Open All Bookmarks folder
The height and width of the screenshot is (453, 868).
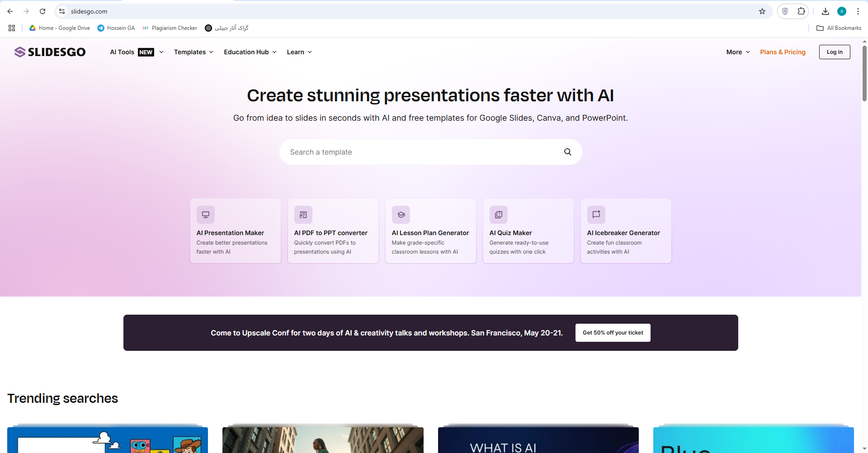(x=839, y=28)
